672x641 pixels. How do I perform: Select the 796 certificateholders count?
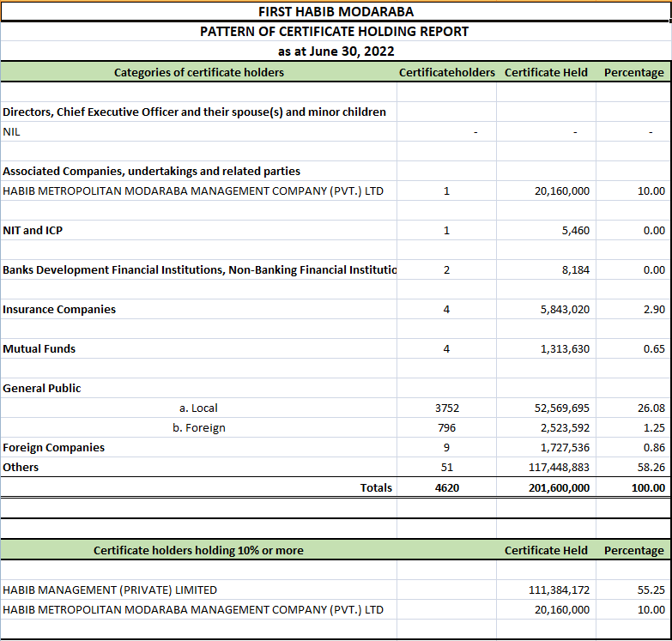[x=446, y=427]
